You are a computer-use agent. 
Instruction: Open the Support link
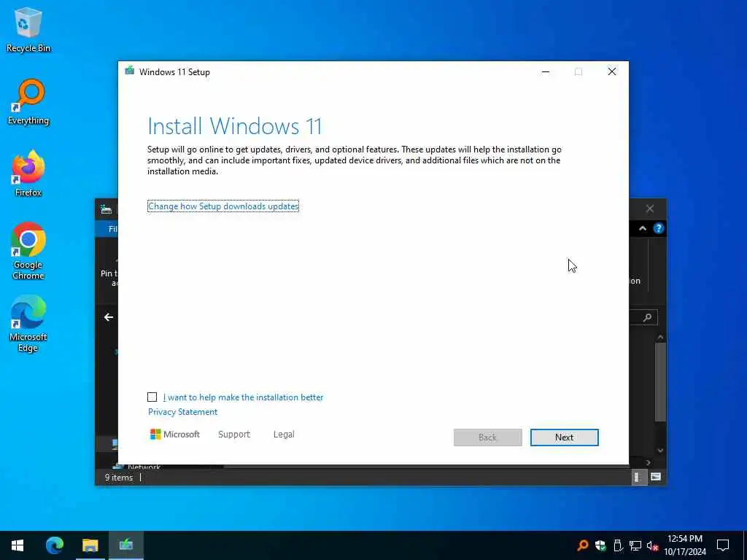[234, 435]
